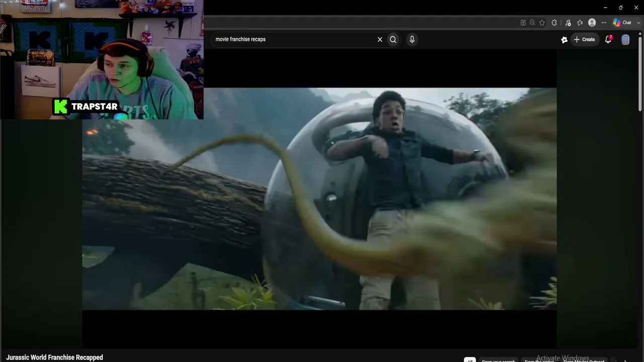Open the browser Extensions puzzle icon

tap(554, 23)
